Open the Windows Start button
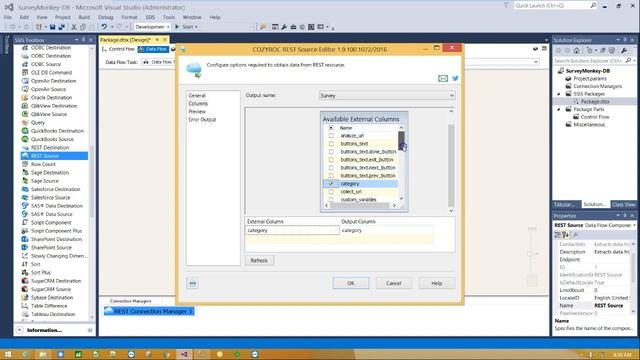This screenshot has width=640, height=360. coord(8,354)
